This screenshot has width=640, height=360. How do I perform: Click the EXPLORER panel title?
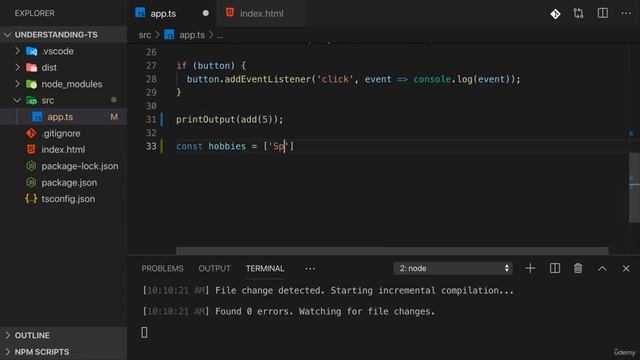click(34, 13)
